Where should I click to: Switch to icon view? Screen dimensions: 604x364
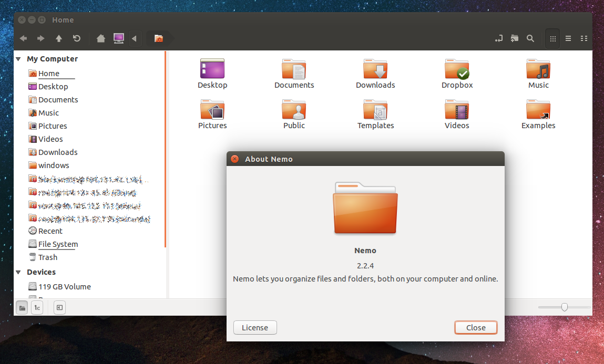553,38
